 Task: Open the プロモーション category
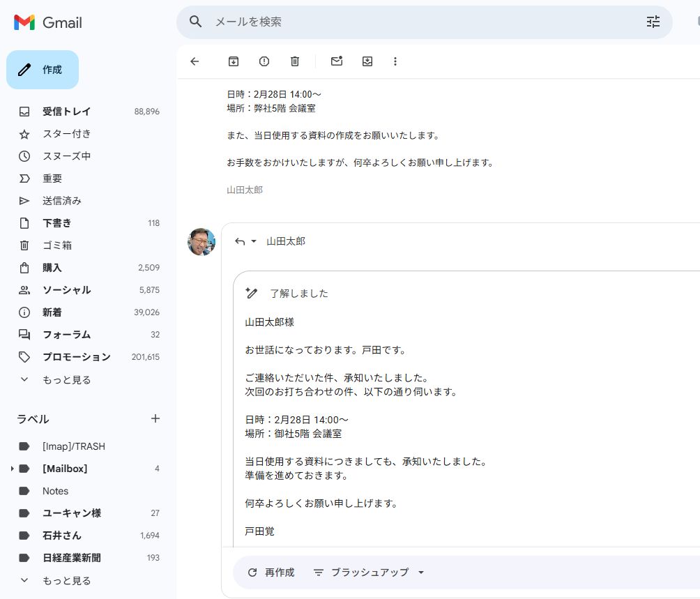(x=75, y=356)
